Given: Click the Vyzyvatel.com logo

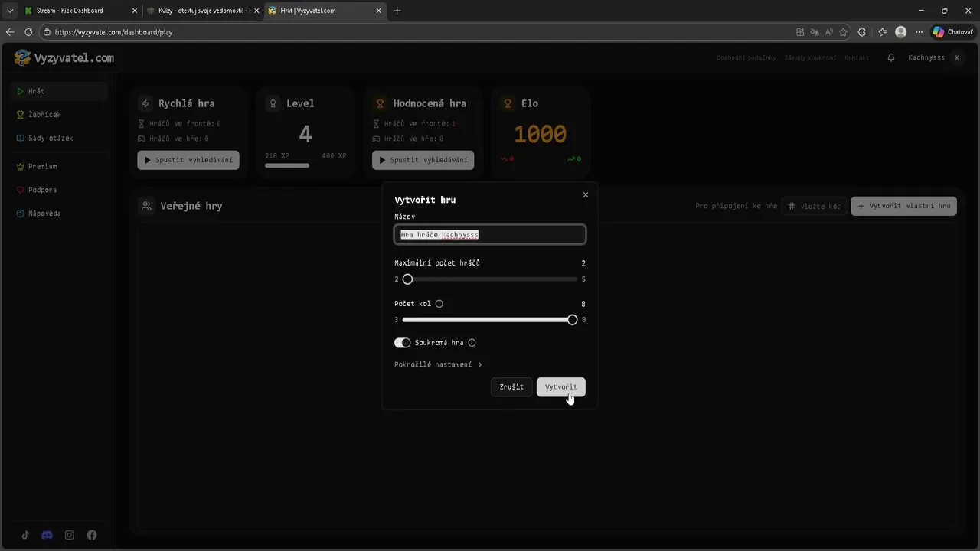Looking at the screenshot, I should coord(64,58).
